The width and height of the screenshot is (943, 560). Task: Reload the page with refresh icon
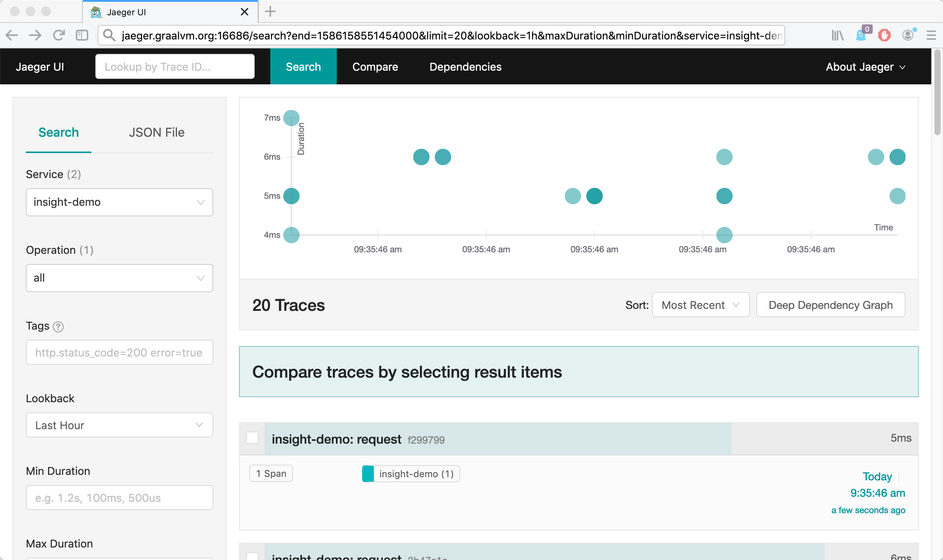(59, 36)
